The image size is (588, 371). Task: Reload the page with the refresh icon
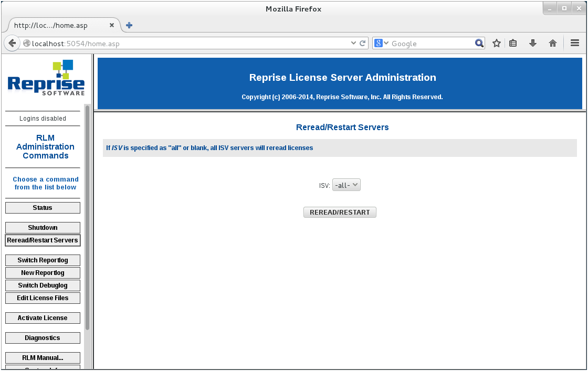[x=363, y=43]
